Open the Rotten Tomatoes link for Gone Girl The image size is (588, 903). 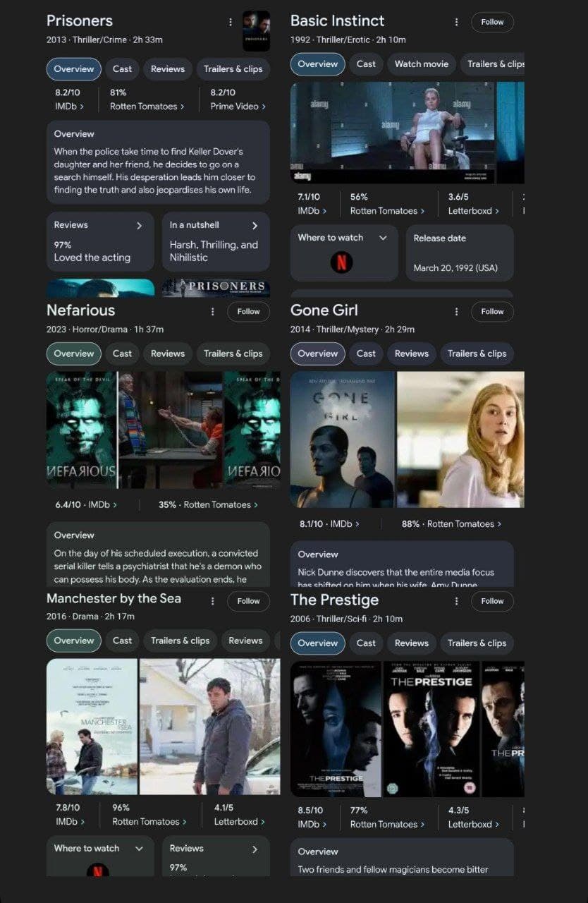pyautogui.click(x=464, y=524)
